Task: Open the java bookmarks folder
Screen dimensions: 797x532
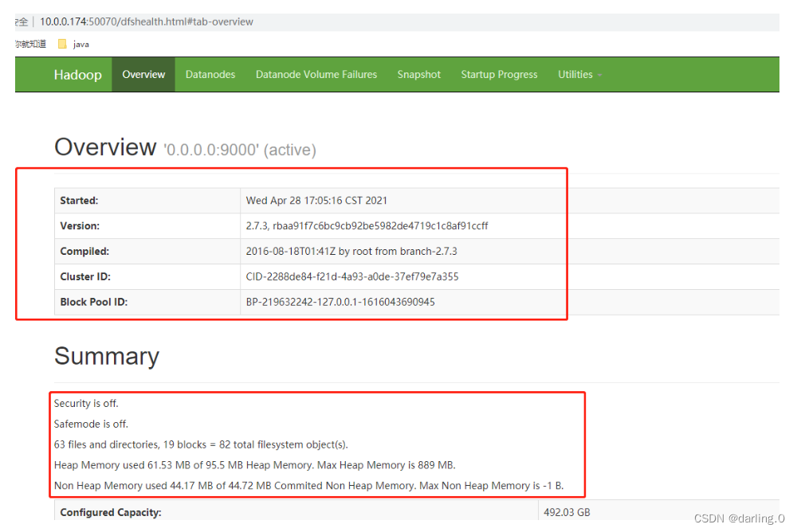Action: [74, 44]
